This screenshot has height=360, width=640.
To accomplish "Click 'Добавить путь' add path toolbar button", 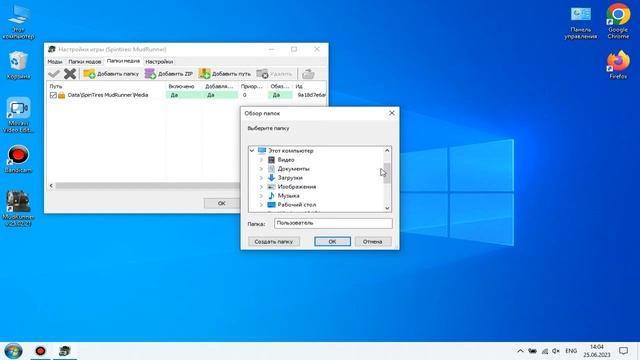I will (225, 74).
